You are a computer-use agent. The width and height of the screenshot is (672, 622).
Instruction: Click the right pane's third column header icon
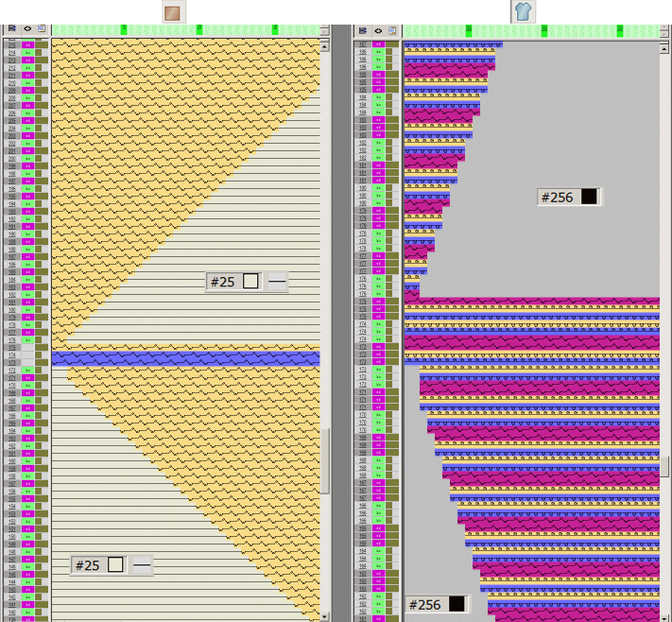click(x=392, y=30)
